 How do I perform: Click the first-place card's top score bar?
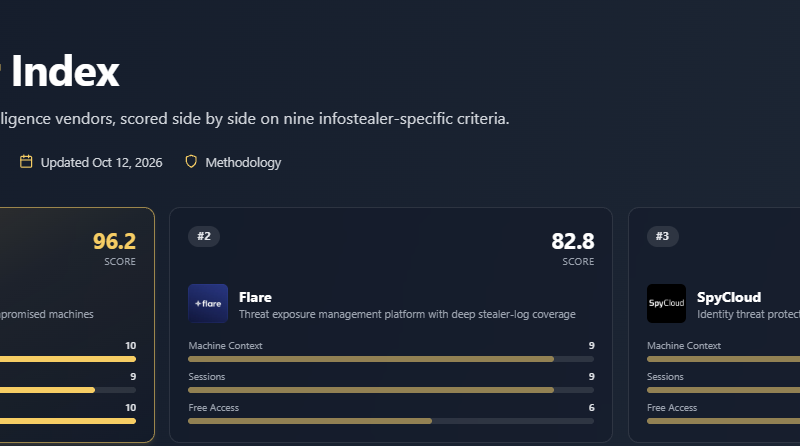point(68,359)
